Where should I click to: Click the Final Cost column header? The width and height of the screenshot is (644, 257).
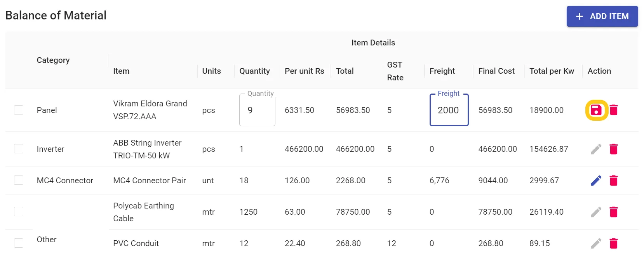[x=496, y=71]
